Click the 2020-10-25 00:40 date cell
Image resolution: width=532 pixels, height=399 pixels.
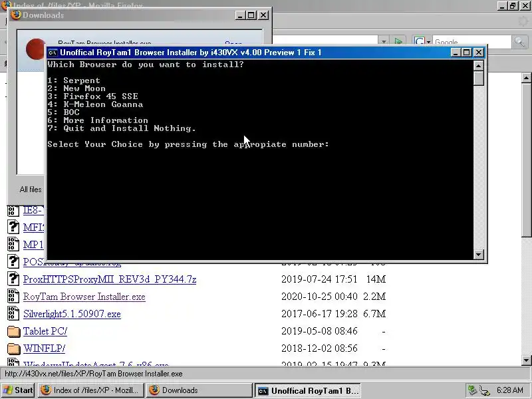click(x=319, y=297)
